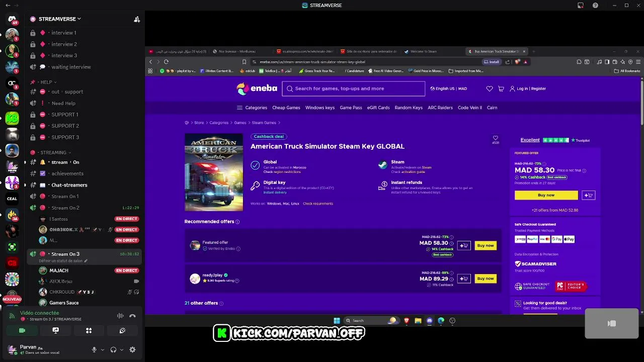
Task: Click Check region restrictions link
Action: (x=282, y=172)
